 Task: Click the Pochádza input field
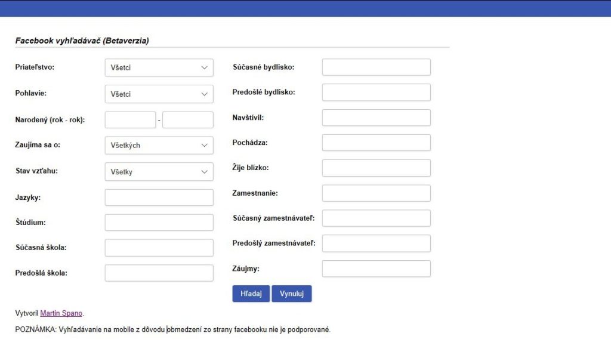[x=376, y=143]
